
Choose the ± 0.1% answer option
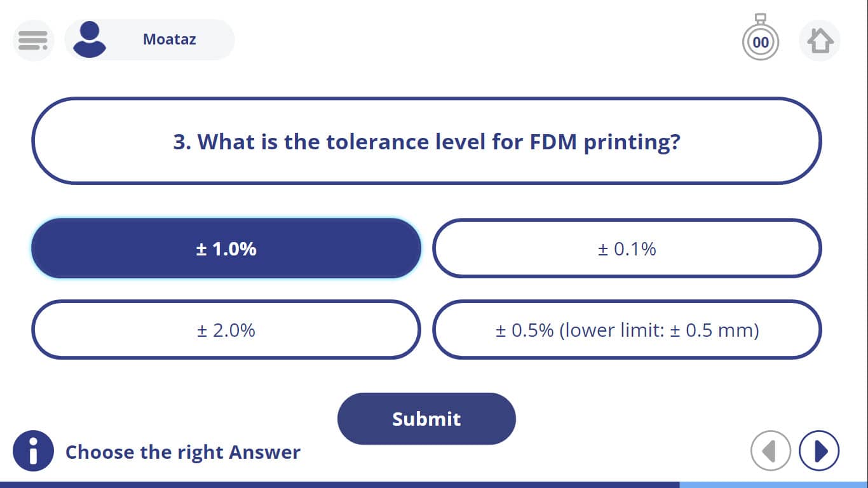(x=627, y=248)
